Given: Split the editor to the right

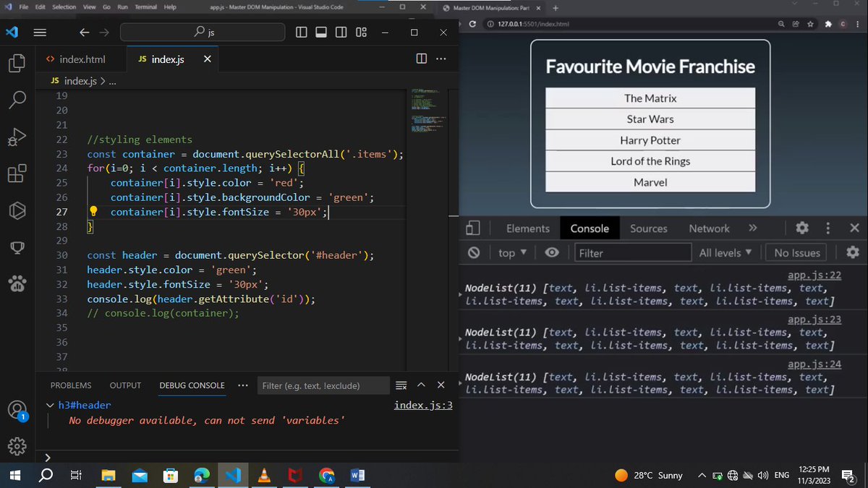Looking at the screenshot, I should click(422, 59).
